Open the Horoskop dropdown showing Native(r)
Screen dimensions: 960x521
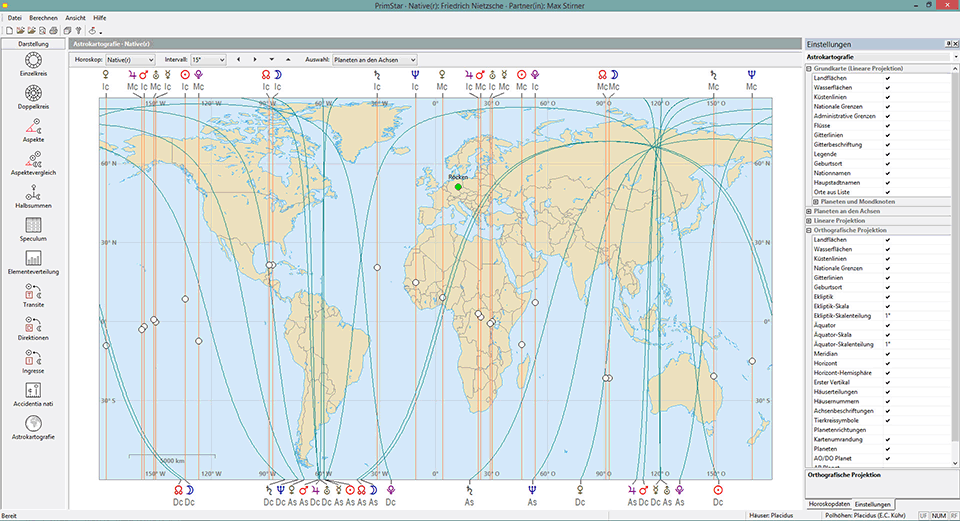(x=131, y=60)
